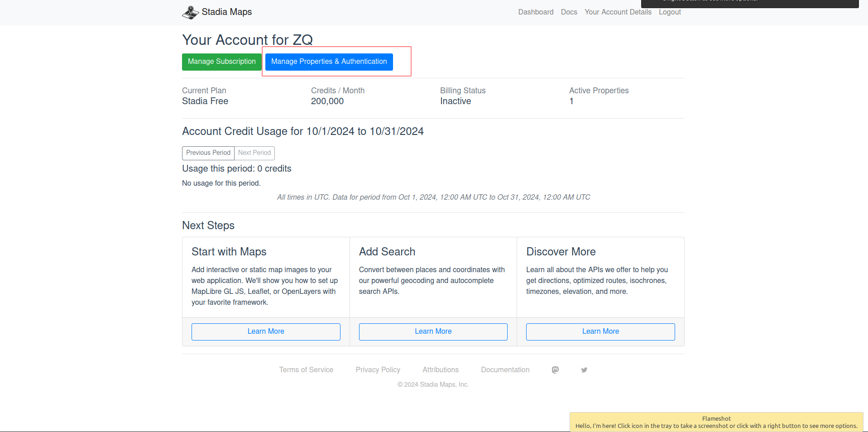The height and width of the screenshot is (432, 868).
Task: Go to Dashboard in top navigation
Action: [x=536, y=12]
